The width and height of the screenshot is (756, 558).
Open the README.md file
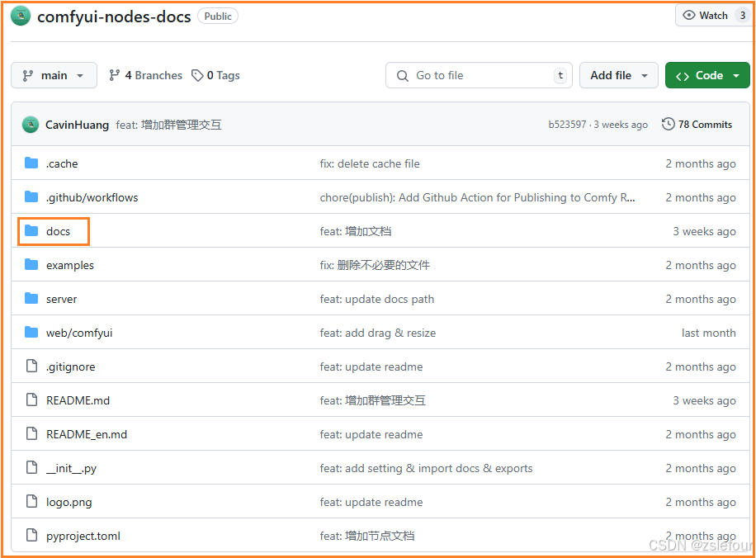point(78,400)
